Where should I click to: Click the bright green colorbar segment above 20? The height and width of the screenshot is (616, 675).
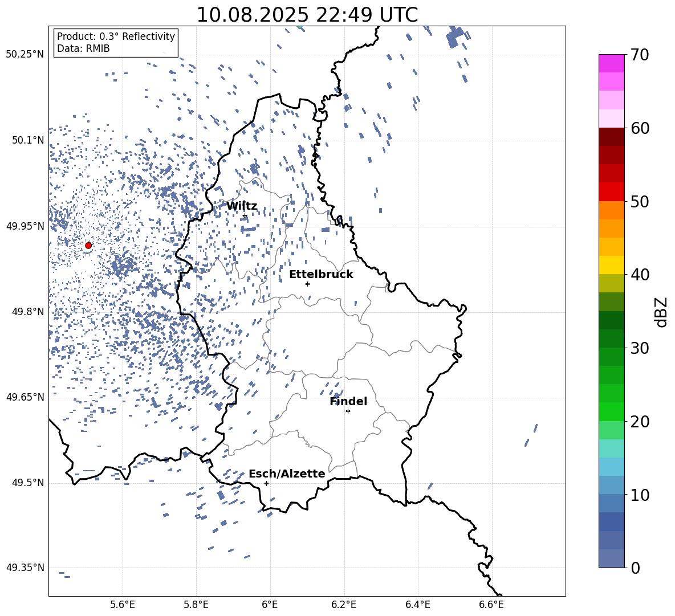[x=611, y=411]
